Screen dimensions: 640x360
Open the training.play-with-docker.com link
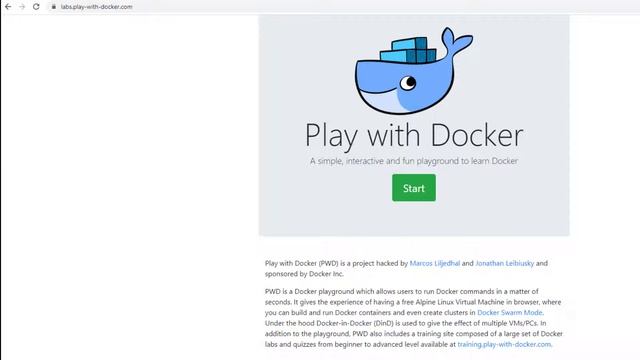pyautogui.click(x=504, y=344)
